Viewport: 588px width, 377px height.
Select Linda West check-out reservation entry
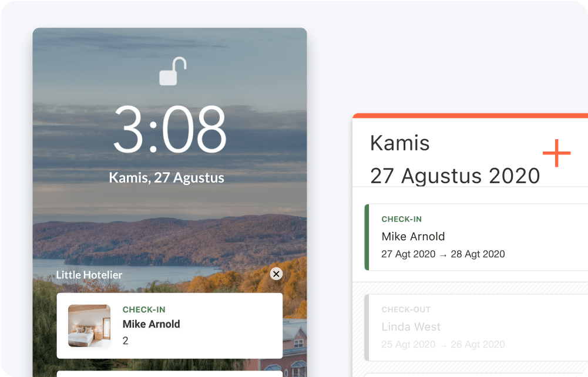pyautogui.click(x=476, y=328)
